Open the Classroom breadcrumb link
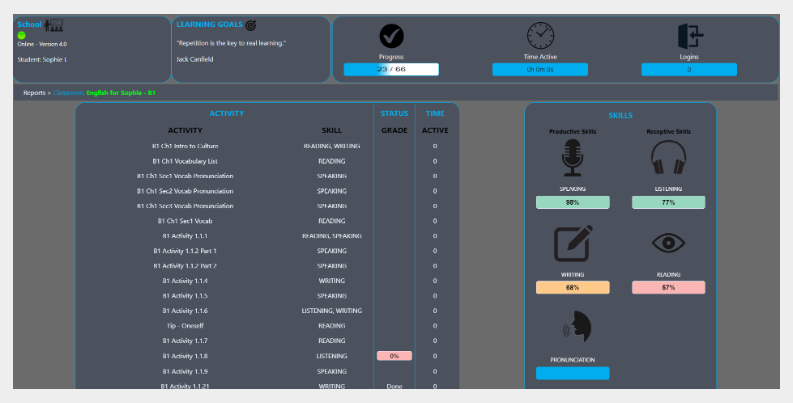 68,93
